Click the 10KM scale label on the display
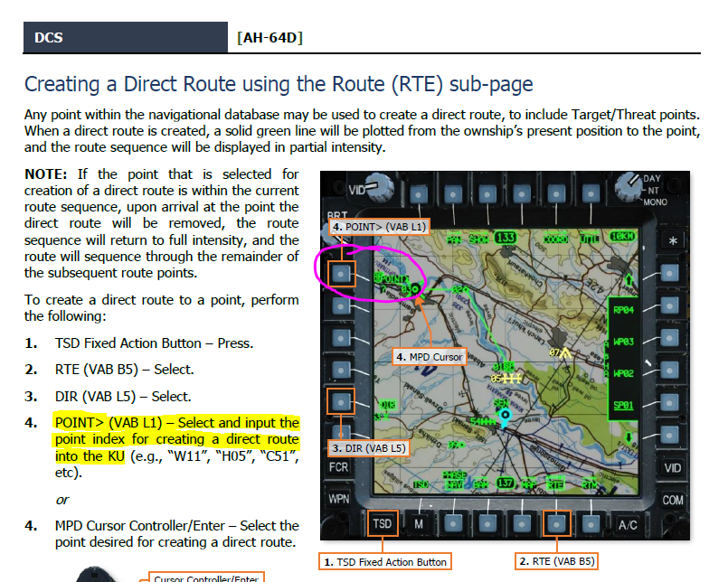Viewport: 728px width, 582px height. click(x=622, y=237)
